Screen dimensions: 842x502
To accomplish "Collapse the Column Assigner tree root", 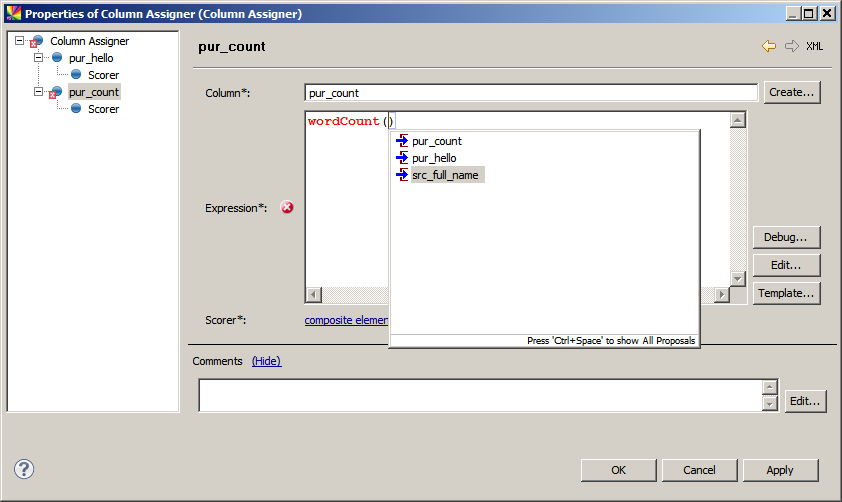I will (x=20, y=41).
